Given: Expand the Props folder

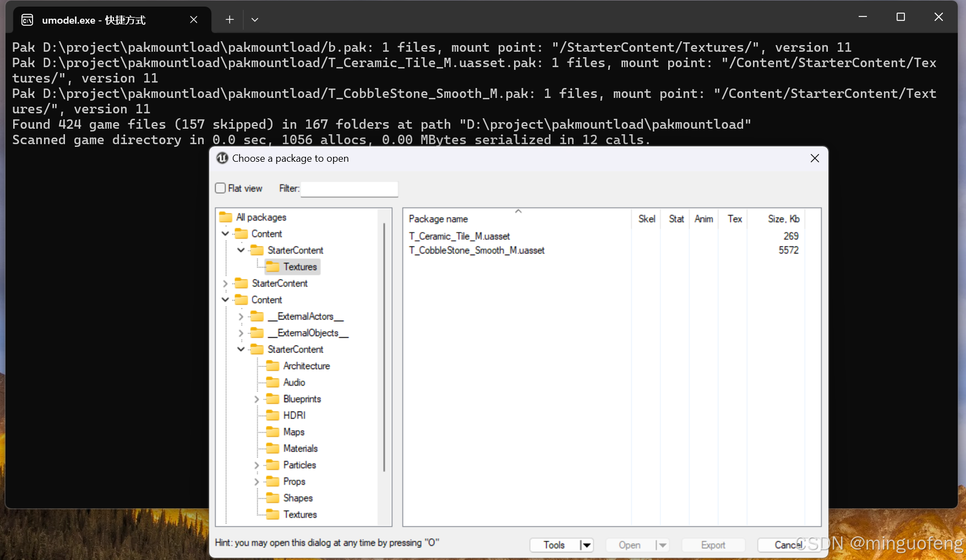Looking at the screenshot, I should pyautogui.click(x=256, y=481).
